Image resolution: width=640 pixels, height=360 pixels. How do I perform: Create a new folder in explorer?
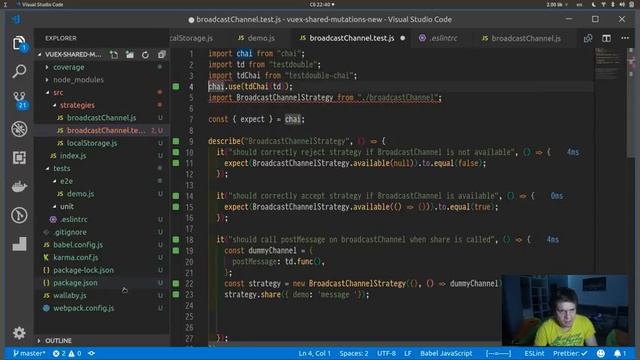(x=130, y=55)
